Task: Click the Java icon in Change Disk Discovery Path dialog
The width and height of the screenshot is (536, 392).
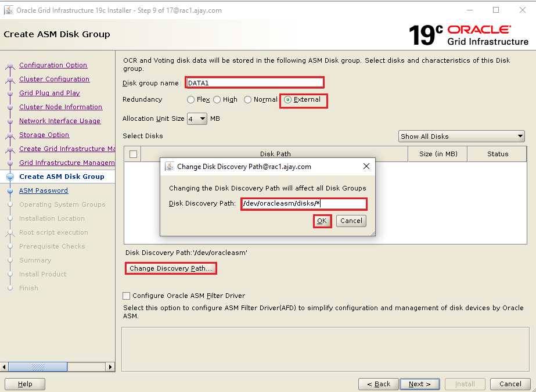Action: [x=170, y=167]
